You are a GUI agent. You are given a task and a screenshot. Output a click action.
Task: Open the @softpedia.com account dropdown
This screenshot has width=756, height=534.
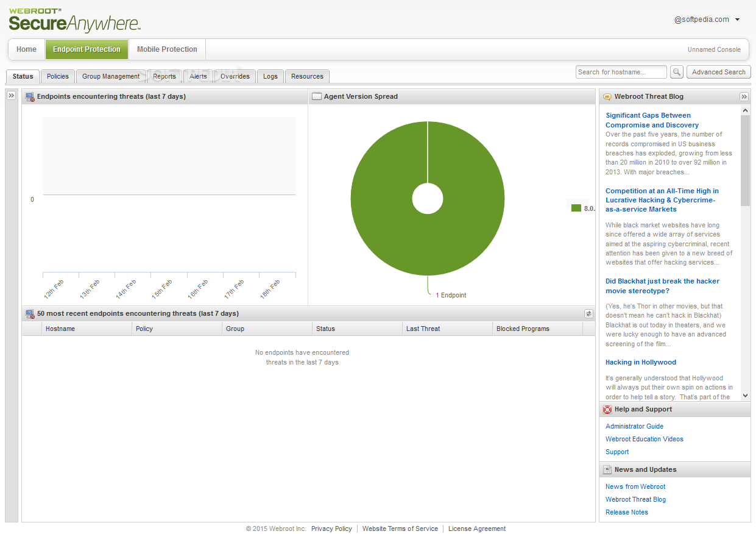[707, 20]
